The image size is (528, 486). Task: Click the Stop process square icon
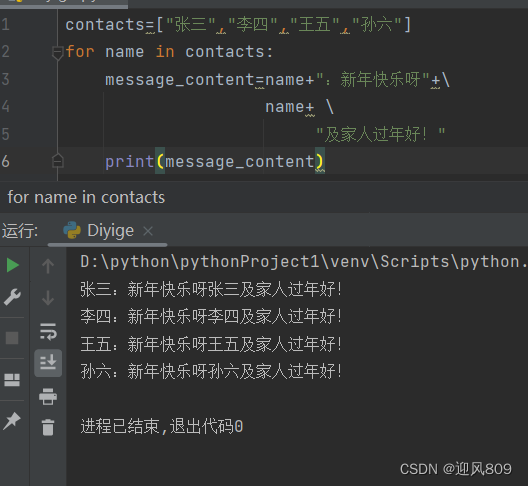(x=12, y=338)
